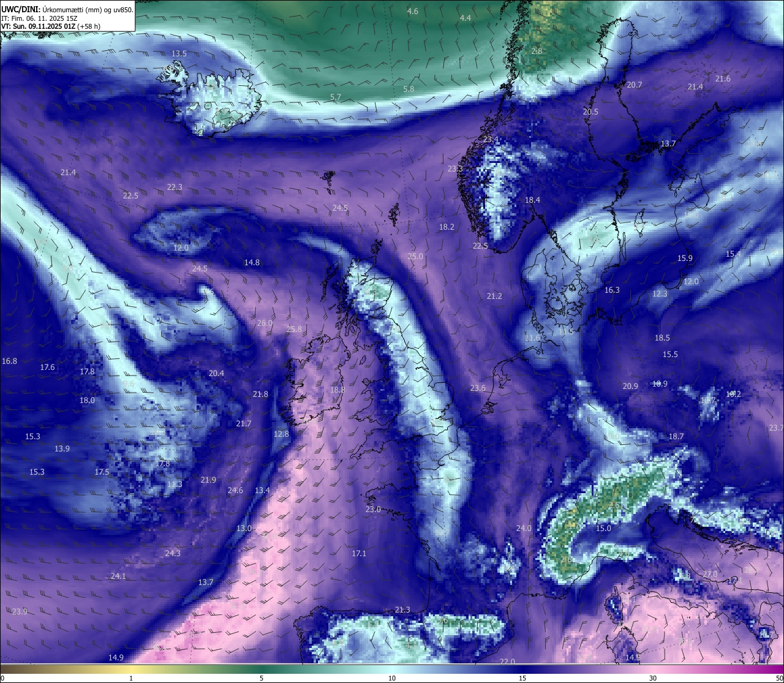
Task: Click the value 23.0 over Brittany
Action: click(373, 510)
